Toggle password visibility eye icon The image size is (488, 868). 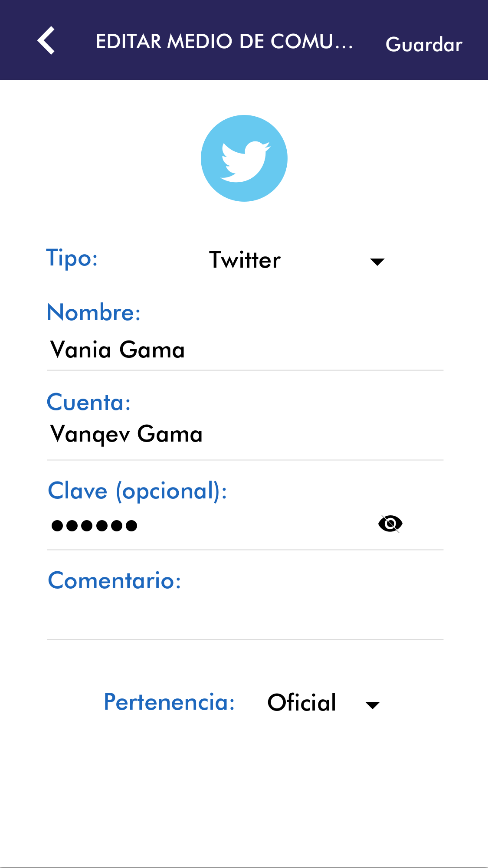pyautogui.click(x=390, y=524)
